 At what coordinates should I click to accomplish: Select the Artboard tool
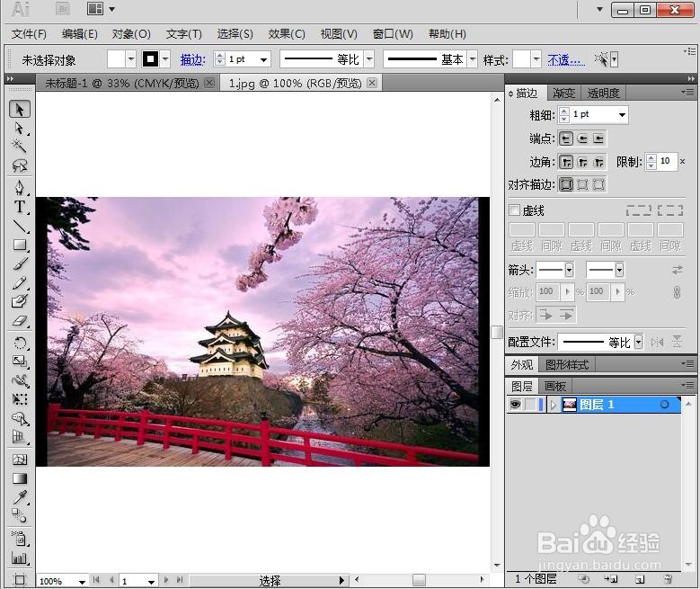(x=20, y=580)
